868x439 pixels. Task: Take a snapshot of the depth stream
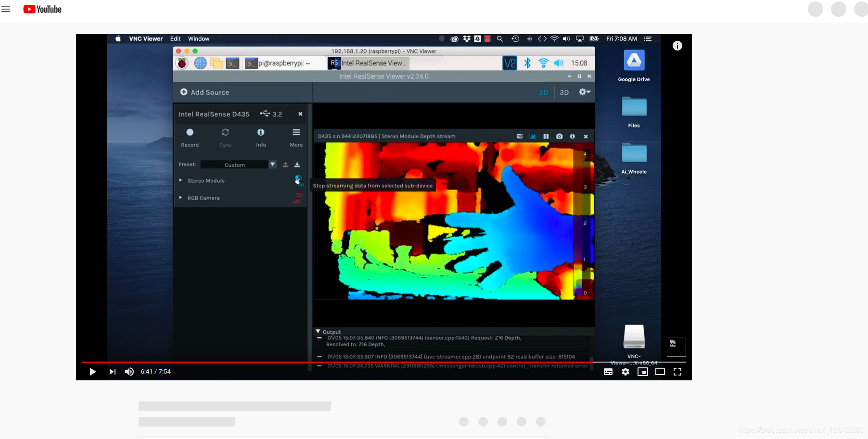tap(559, 137)
